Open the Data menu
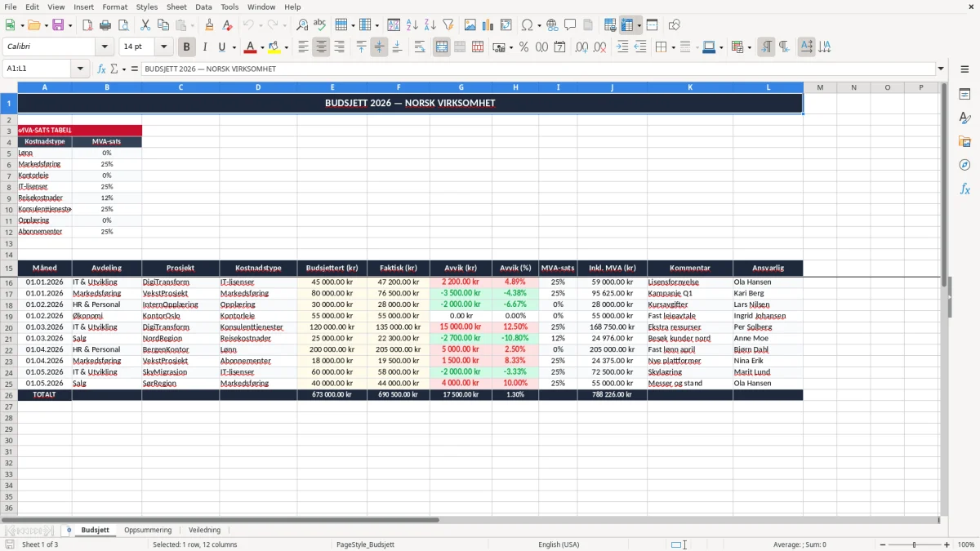 tap(203, 7)
